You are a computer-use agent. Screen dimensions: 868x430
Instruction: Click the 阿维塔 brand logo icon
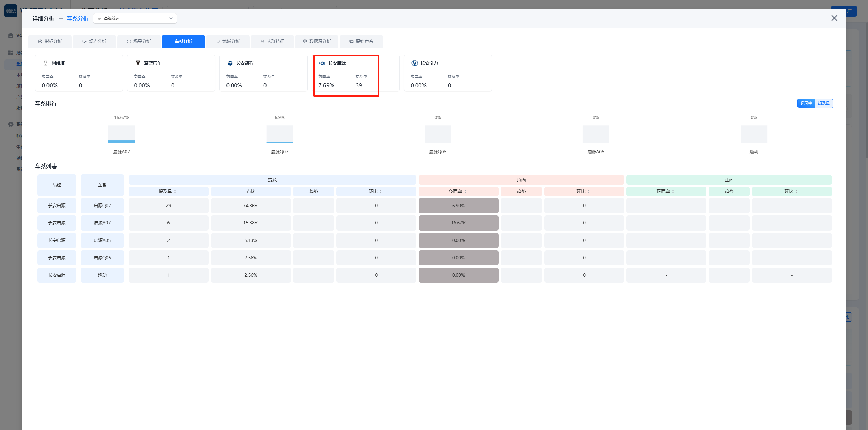point(46,63)
